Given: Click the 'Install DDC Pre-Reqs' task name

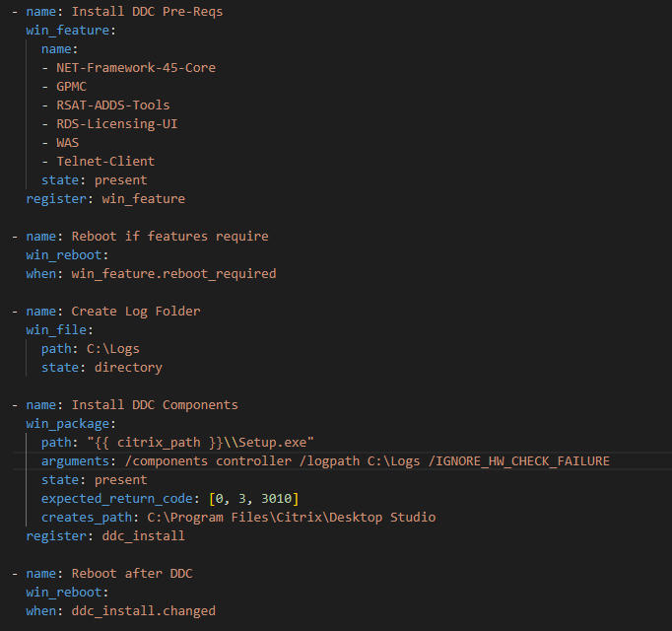Looking at the screenshot, I should pos(147,12).
